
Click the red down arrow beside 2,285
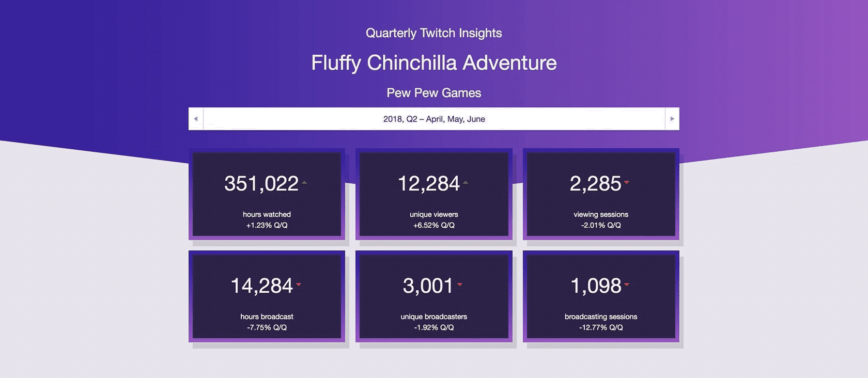tap(626, 182)
